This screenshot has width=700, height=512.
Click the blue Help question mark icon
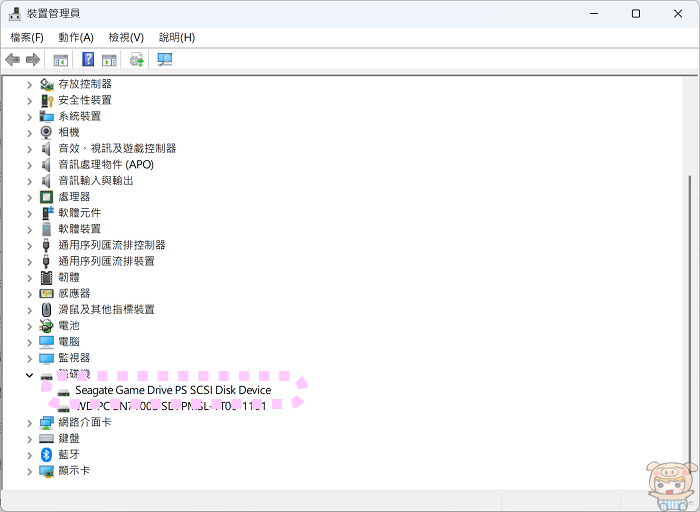pyautogui.click(x=88, y=60)
